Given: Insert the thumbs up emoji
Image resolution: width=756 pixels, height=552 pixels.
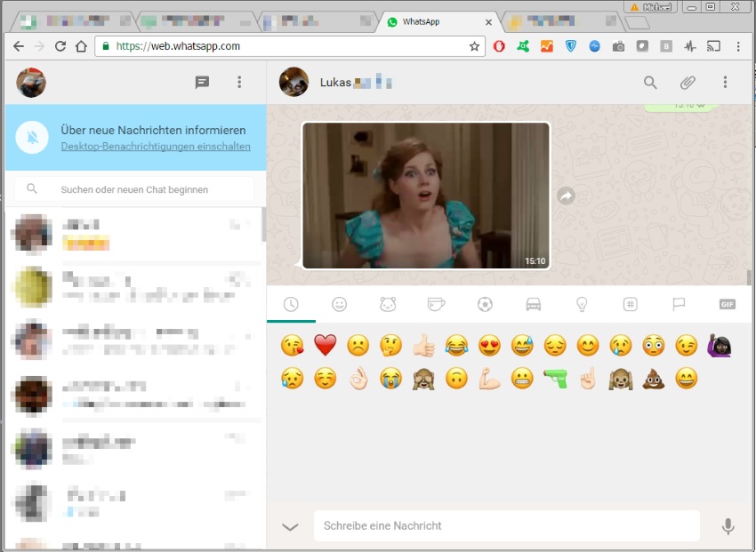Looking at the screenshot, I should tap(423, 346).
